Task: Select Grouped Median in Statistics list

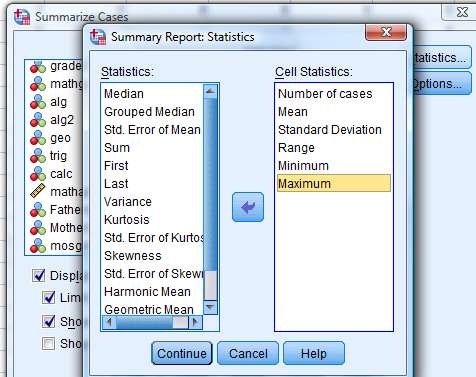Action: (149, 112)
